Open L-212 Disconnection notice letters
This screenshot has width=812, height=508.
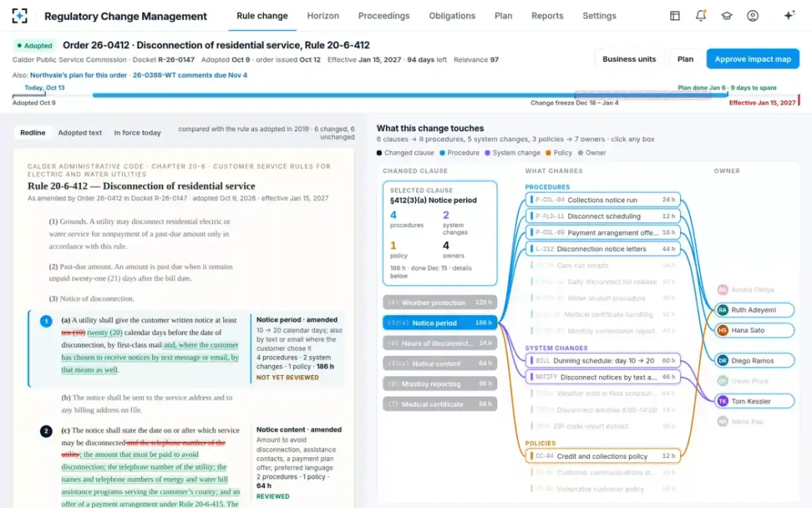click(603, 249)
